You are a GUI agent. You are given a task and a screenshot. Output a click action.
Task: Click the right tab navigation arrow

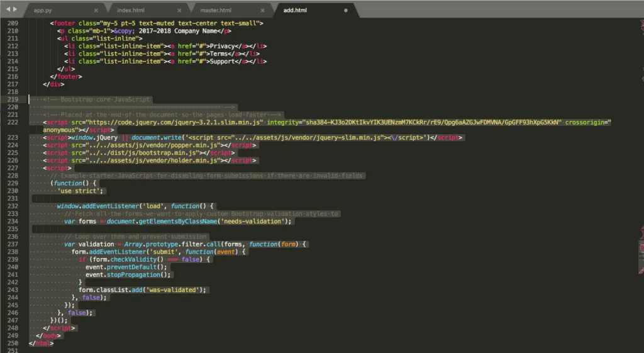15,9
